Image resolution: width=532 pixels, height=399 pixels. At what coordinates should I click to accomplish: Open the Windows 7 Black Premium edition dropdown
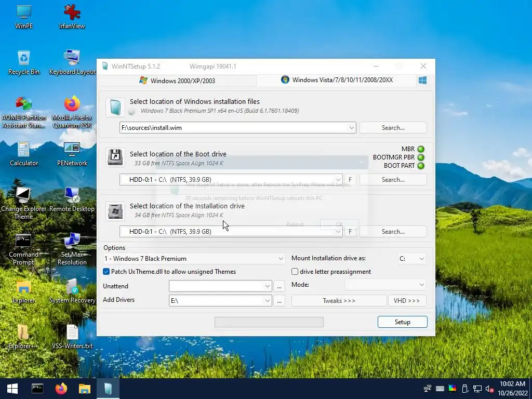194,259
